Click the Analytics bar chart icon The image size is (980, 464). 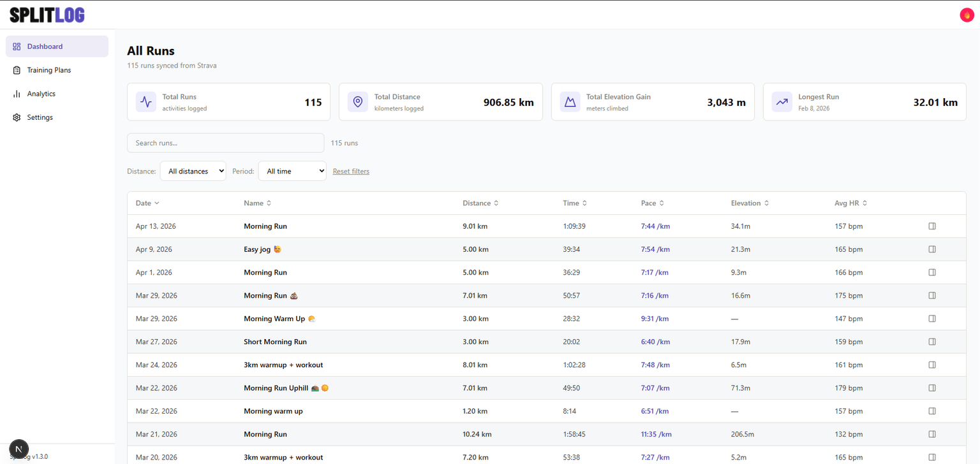(17, 94)
